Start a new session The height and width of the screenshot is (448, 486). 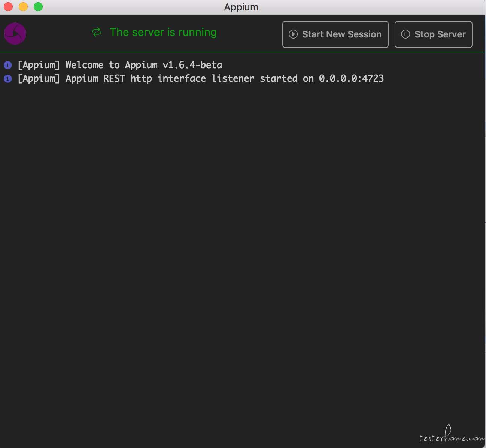click(x=335, y=34)
